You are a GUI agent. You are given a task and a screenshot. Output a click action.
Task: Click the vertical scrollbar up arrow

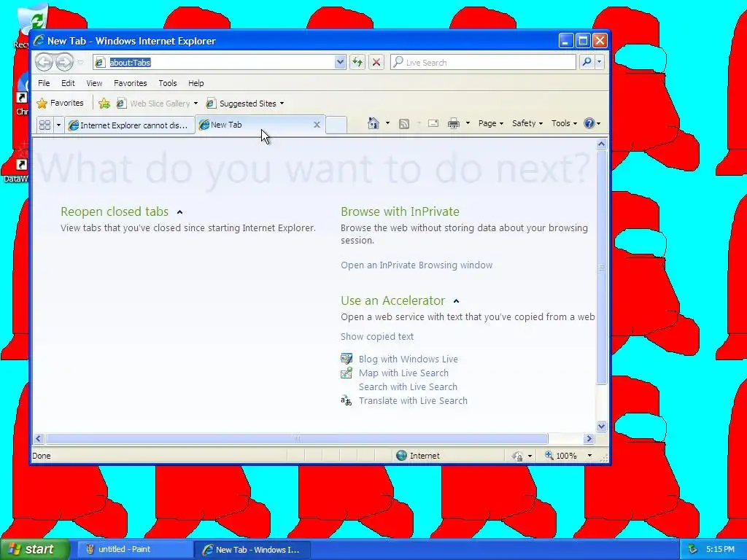click(x=601, y=144)
